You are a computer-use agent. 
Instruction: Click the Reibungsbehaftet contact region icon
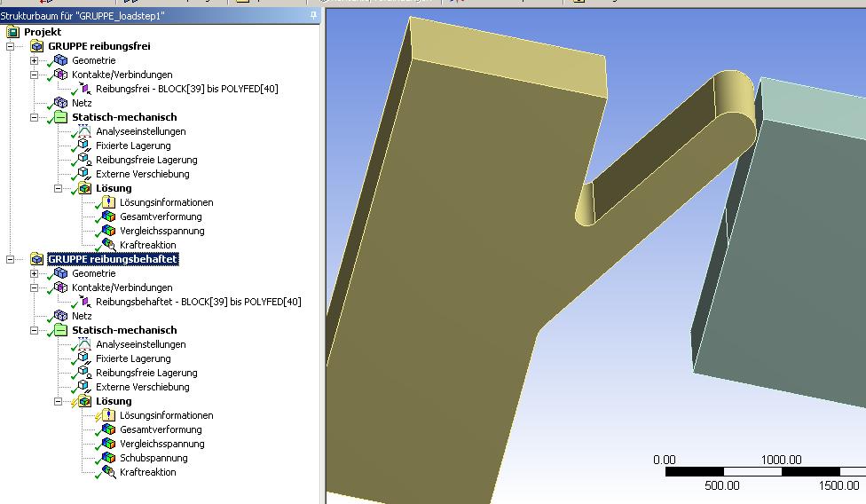coord(85,302)
